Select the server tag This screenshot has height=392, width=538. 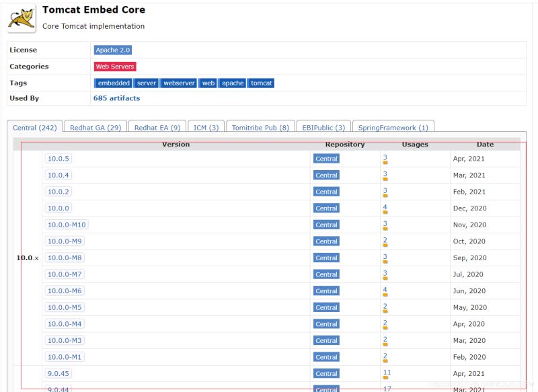pos(146,83)
